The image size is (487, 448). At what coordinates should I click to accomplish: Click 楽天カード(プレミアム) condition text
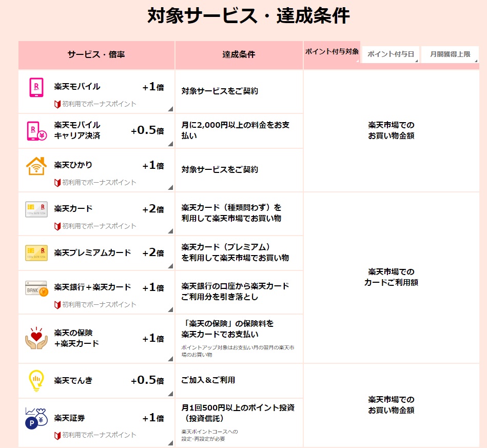[235, 252]
